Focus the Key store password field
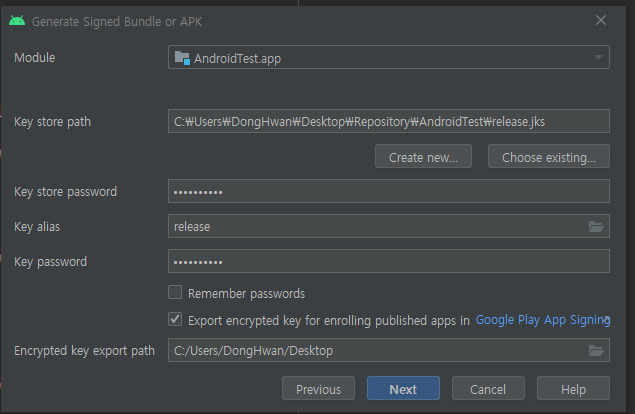Viewport: 635px width, 414px height. click(389, 191)
